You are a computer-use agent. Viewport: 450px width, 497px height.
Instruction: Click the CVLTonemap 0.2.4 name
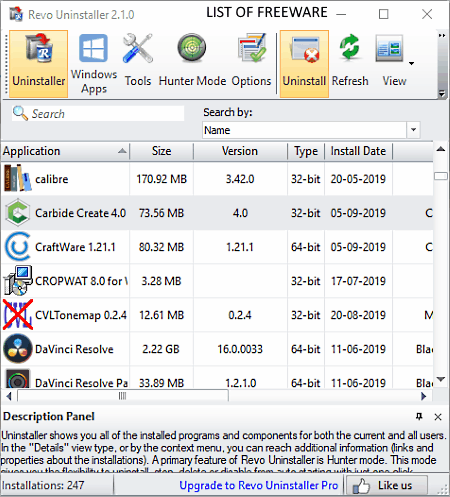pos(81,315)
